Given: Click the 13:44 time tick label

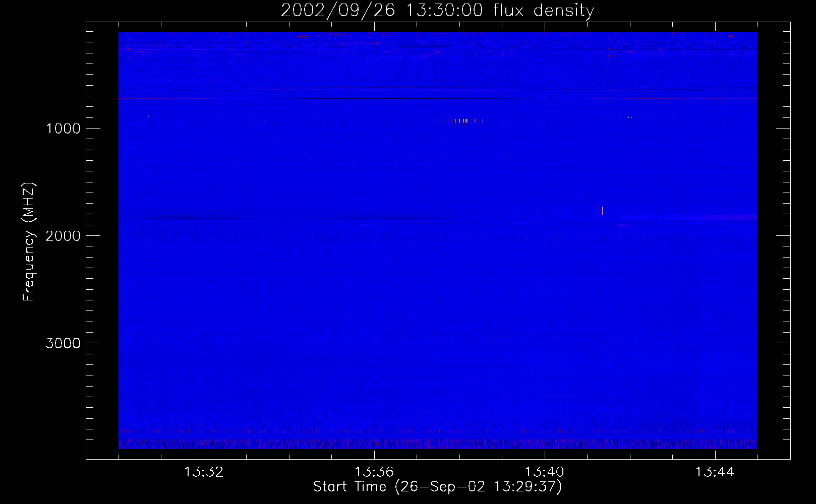Looking at the screenshot, I should tap(715, 472).
